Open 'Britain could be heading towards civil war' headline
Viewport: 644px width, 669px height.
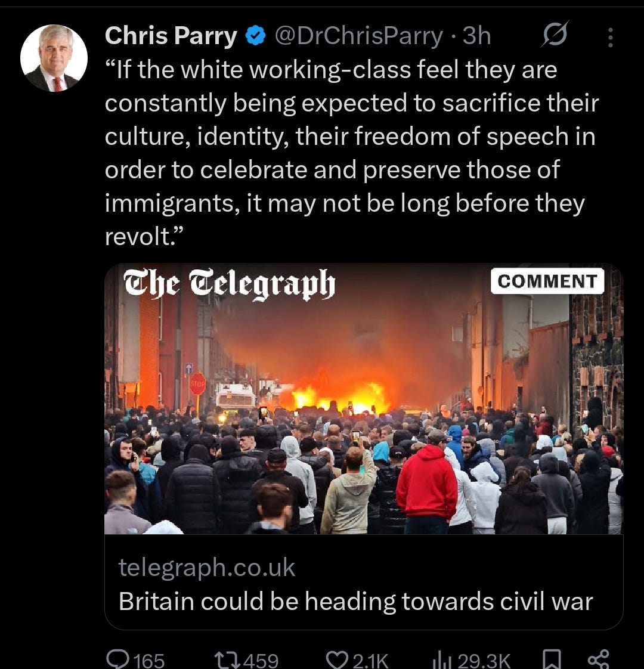355,602
